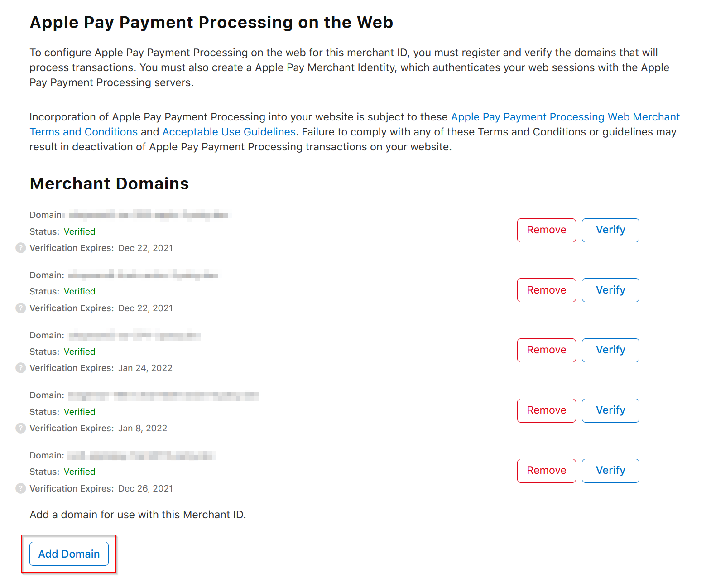Image resolution: width=711 pixels, height=588 pixels.
Task: Verify the domain expiring Jan 8, 2022
Action: point(610,410)
